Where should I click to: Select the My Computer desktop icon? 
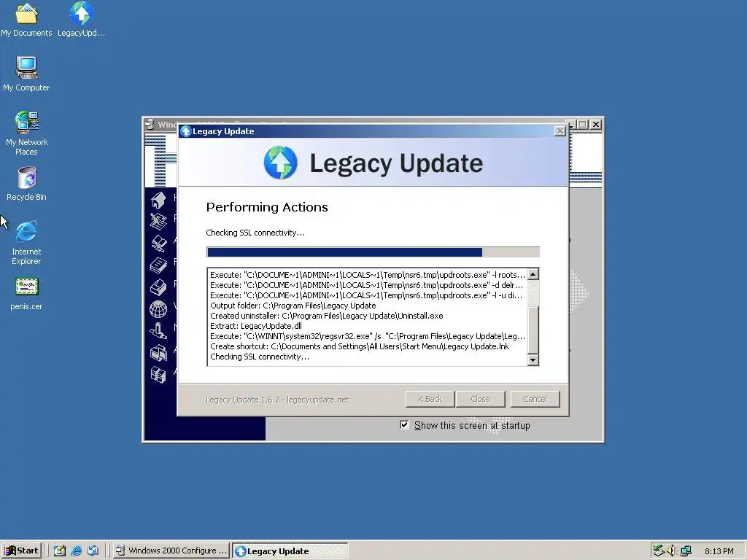(x=26, y=74)
